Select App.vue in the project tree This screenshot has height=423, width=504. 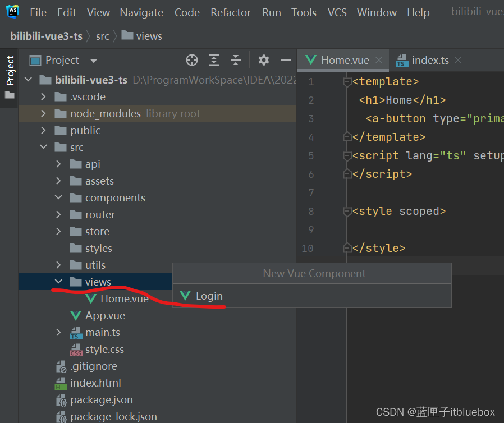[x=105, y=315]
